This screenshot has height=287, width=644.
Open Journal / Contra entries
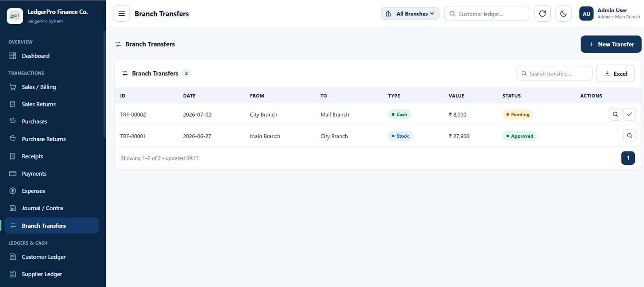[x=52, y=208]
